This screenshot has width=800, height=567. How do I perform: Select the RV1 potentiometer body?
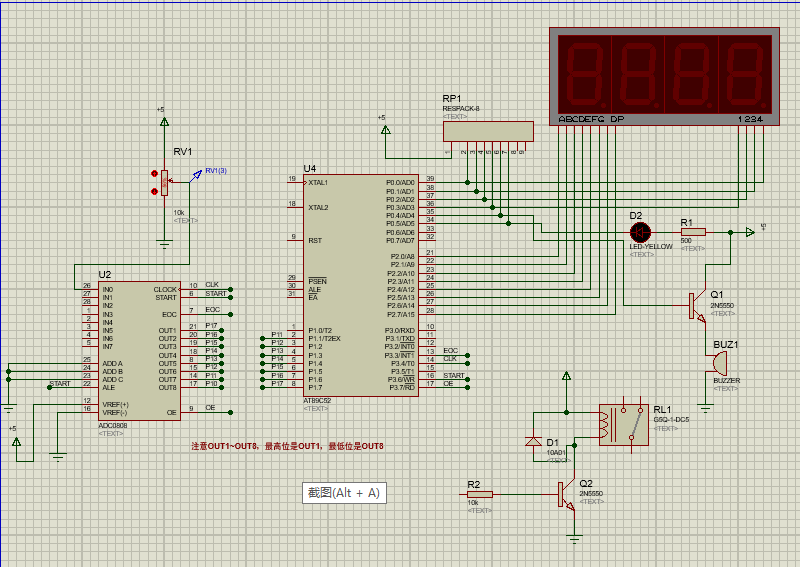click(x=164, y=183)
